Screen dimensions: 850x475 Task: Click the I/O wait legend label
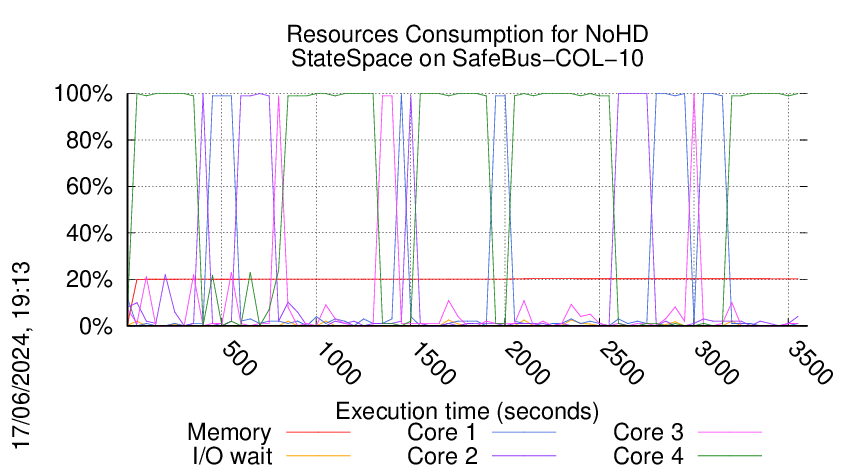pos(232,456)
